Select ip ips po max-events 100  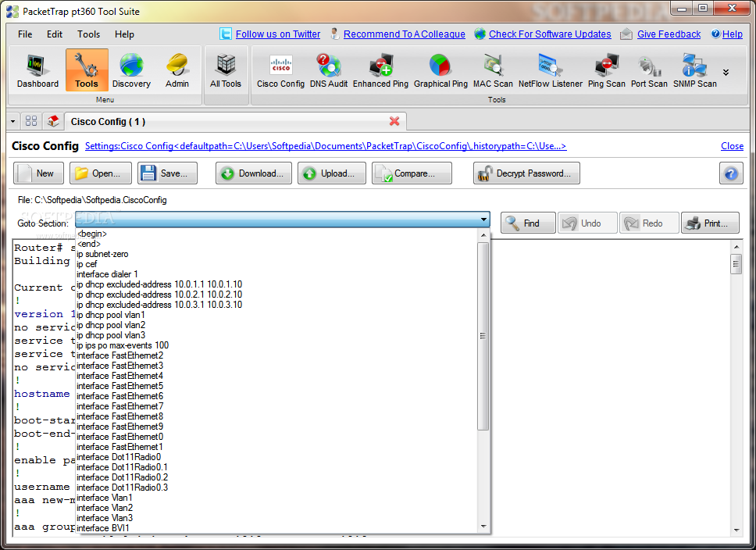276,345
